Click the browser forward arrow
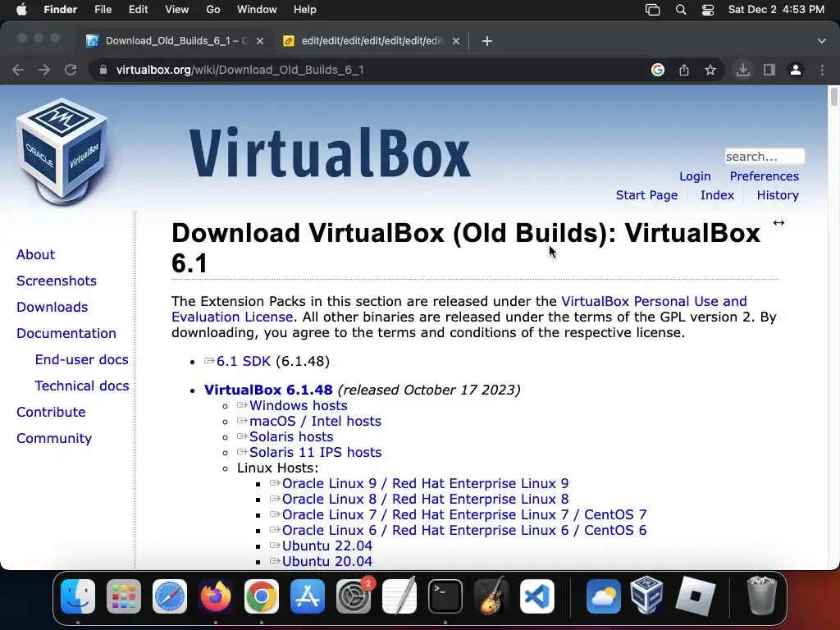Viewport: 840px width, 630px height. [44, 70]
